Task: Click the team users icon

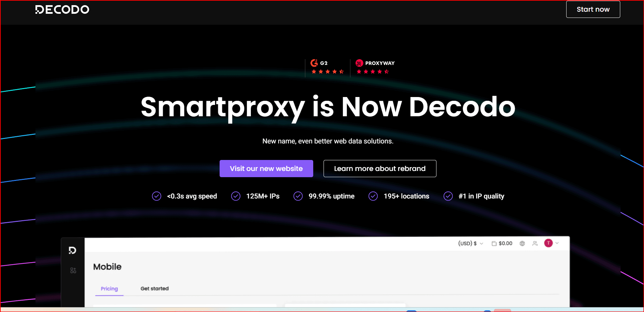Action: click(x=535, y=244)
